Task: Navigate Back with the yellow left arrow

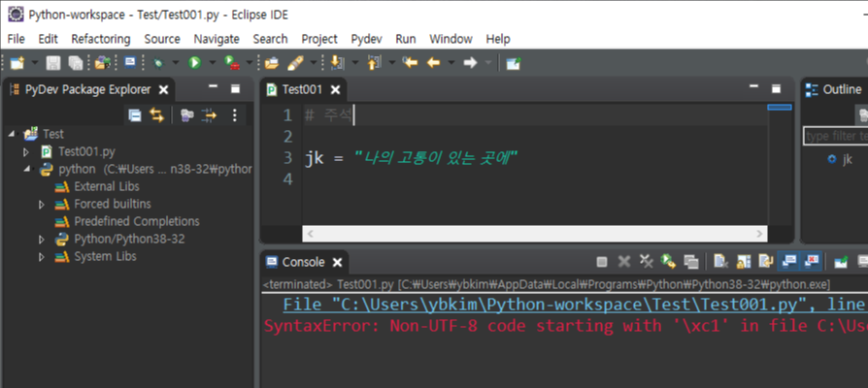Action: (433, 63)
